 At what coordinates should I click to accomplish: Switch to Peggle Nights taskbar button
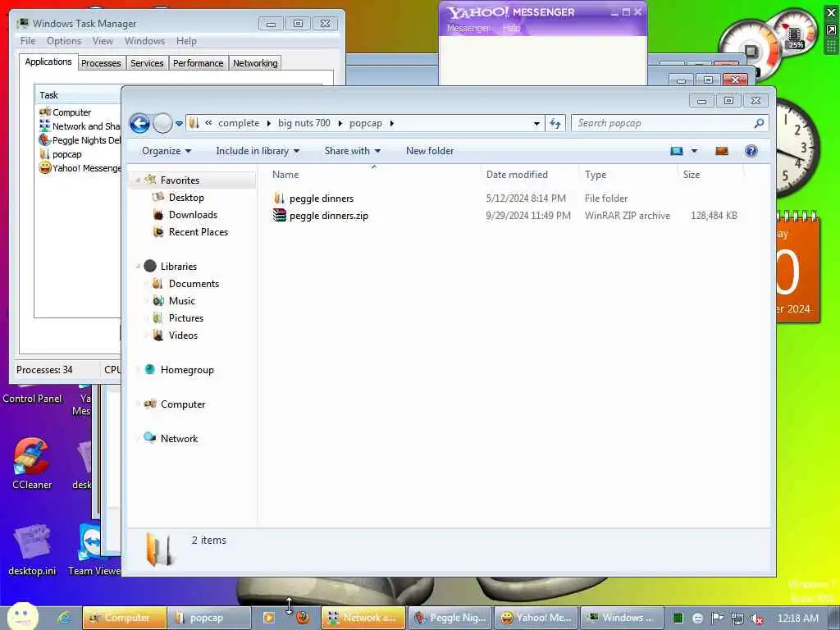[x=450, y=618]
